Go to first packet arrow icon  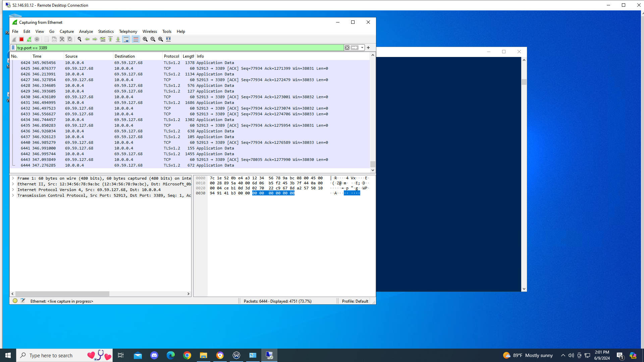(110, 39)
